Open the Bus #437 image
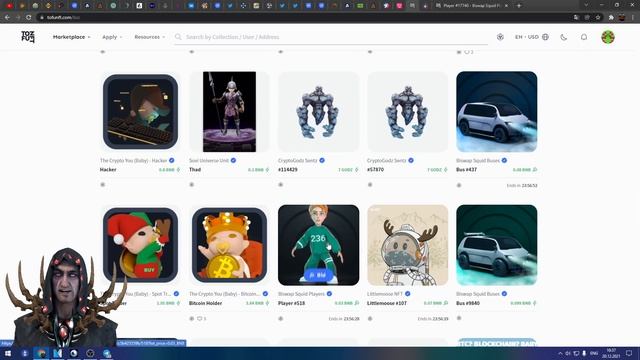This screenshot has width=640, height=360. (496, 111)
